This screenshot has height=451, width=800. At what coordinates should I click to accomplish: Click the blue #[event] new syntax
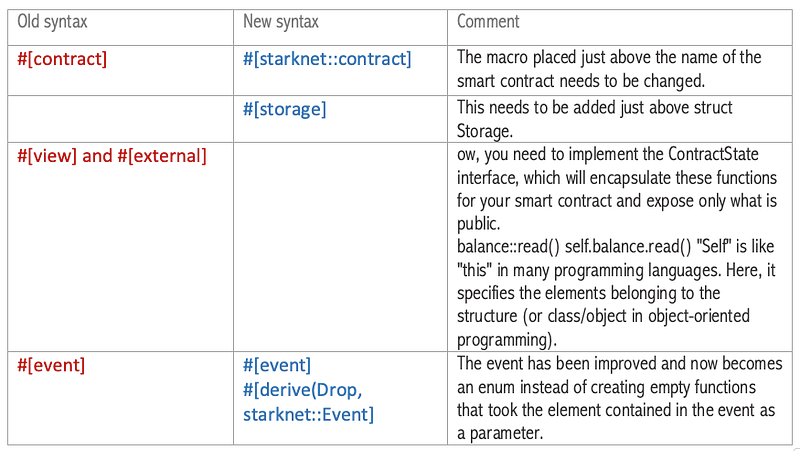coord(277,365)
